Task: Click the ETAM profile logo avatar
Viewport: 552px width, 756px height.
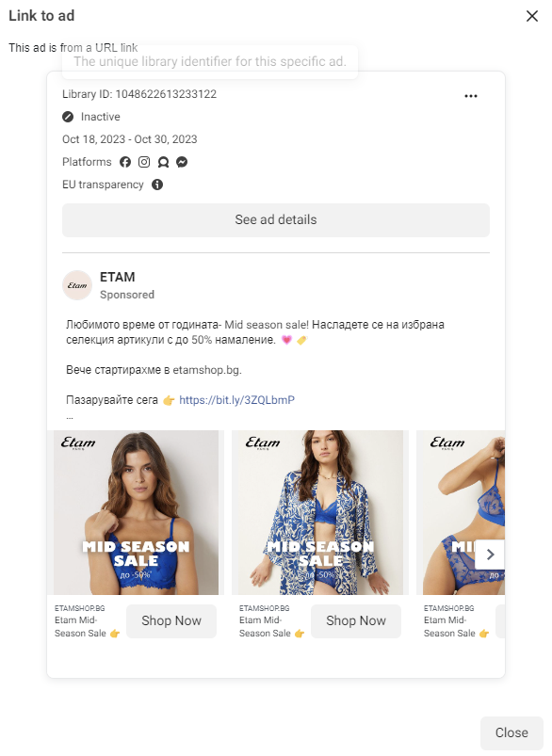Action: coord(77,285)
